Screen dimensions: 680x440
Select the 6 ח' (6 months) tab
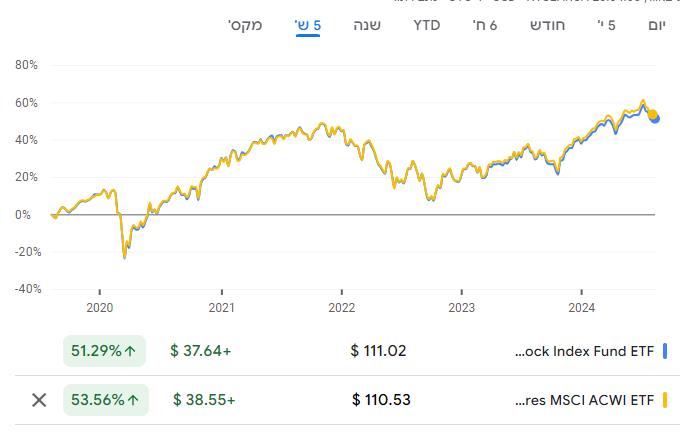(x=485, y=24)
